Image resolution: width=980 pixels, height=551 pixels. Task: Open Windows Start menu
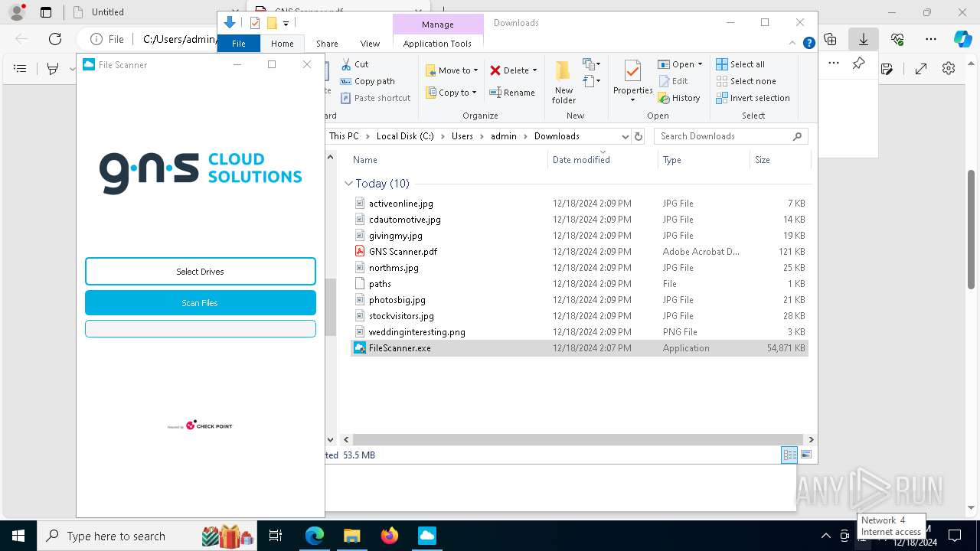pos(18,536)
